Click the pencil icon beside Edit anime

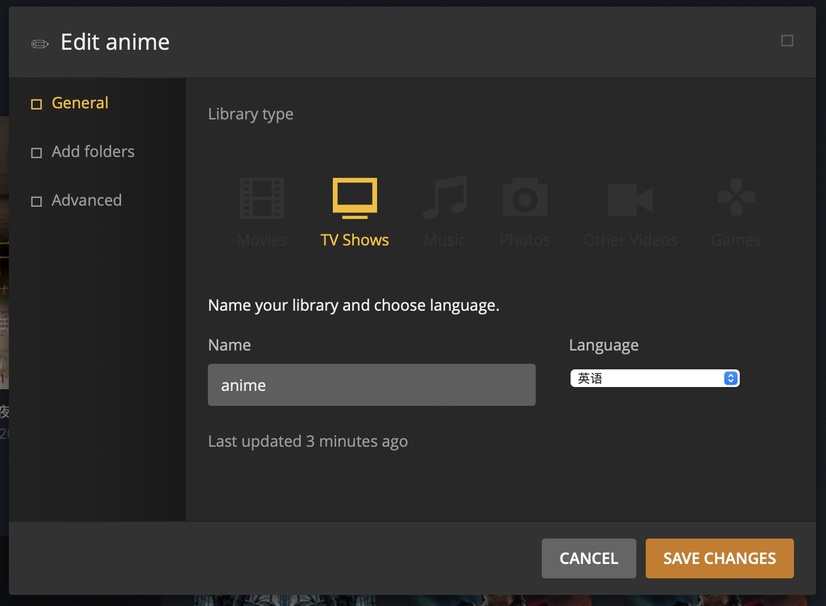click(40, 44)
